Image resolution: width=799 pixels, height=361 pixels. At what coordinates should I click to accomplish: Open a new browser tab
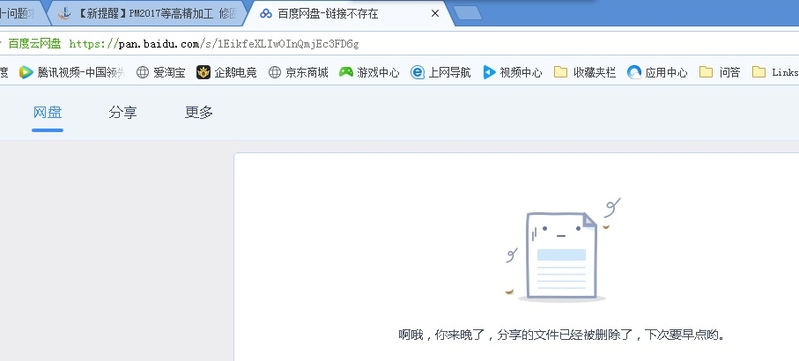click(x=468, y=13)
